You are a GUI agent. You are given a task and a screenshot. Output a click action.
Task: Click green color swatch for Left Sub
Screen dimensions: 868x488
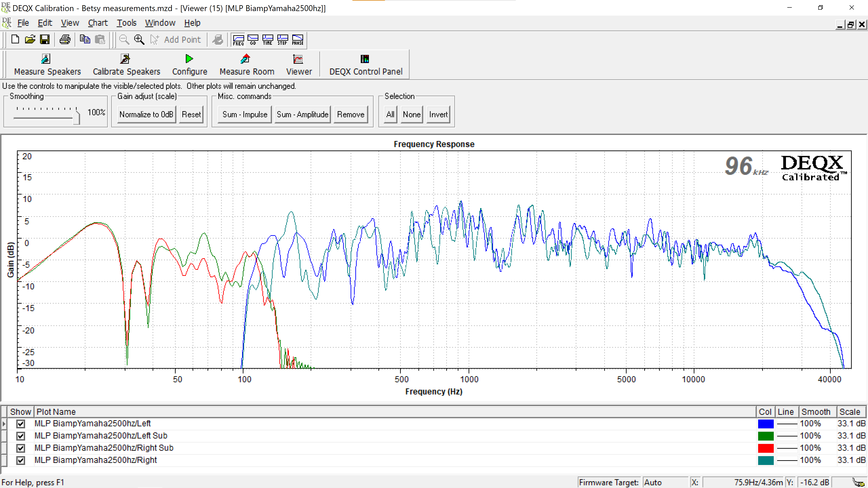point(766,436)
